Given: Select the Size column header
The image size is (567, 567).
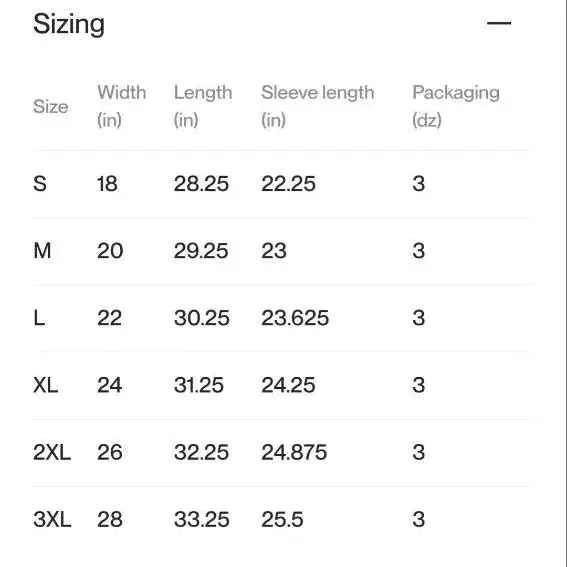Looking at the screenshot, I should (x=51, y=107).
